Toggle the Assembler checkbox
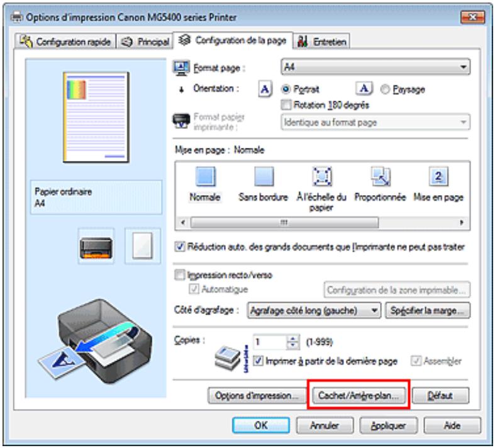The width and height of the screenshot is (495, 448). 416,361
